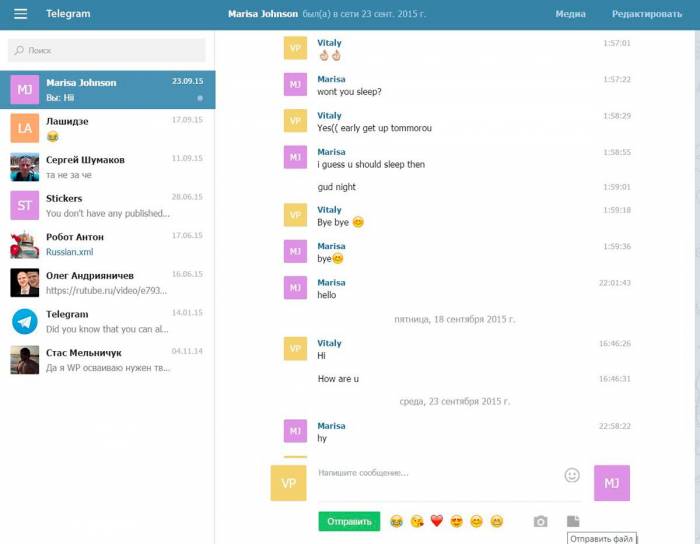Click the send file document icon
The height and width of the screenshot is (544, 700).
(573, 521)
